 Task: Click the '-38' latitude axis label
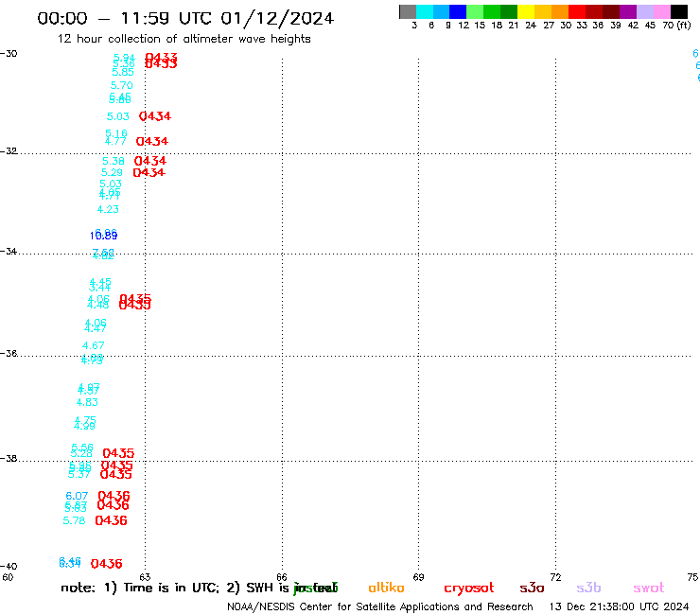[9, 459]
